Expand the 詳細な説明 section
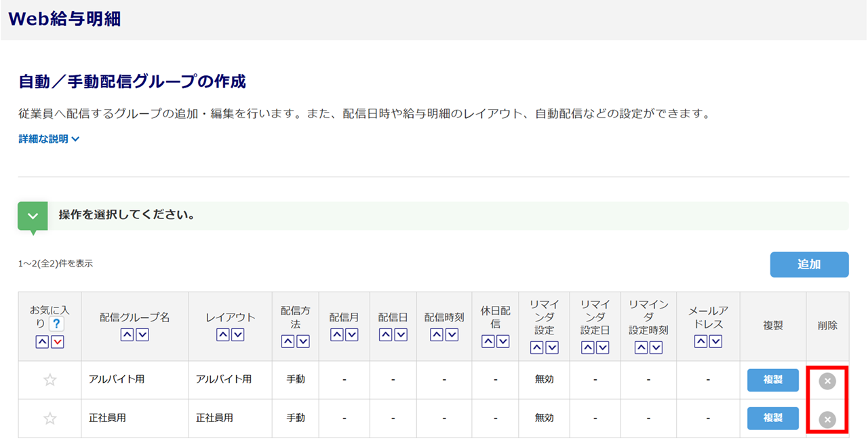This screenshot has height=445, width=868. coord(49,139)
